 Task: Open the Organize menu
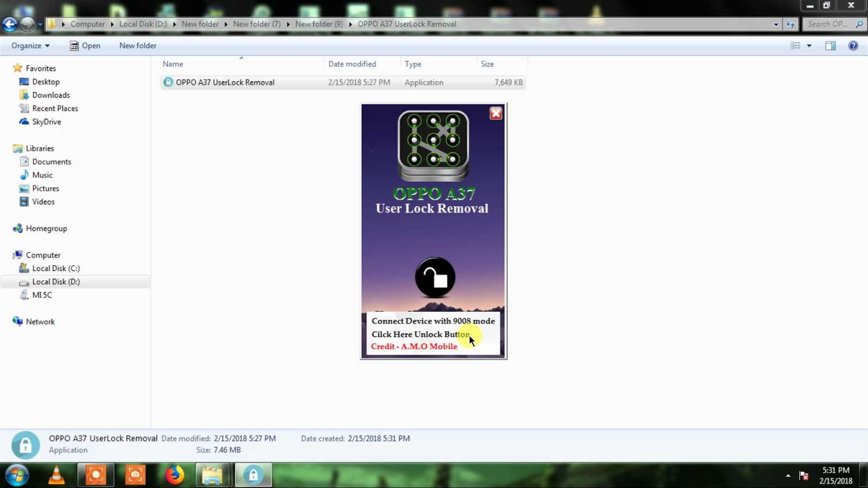coord(30,46)
